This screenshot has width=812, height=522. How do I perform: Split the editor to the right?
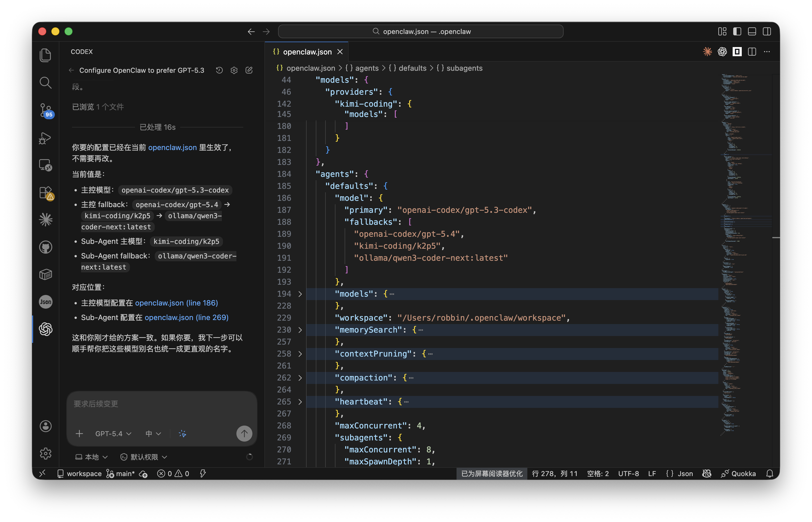[x=752, y=52]
